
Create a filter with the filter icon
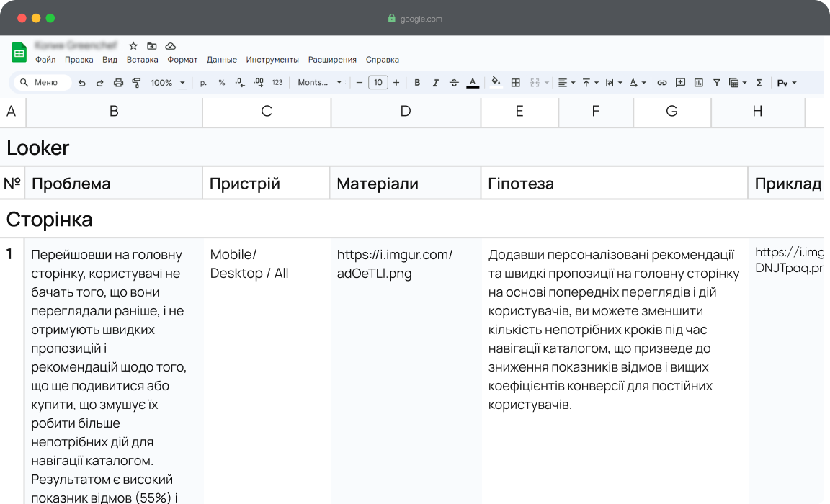(716, 83)
